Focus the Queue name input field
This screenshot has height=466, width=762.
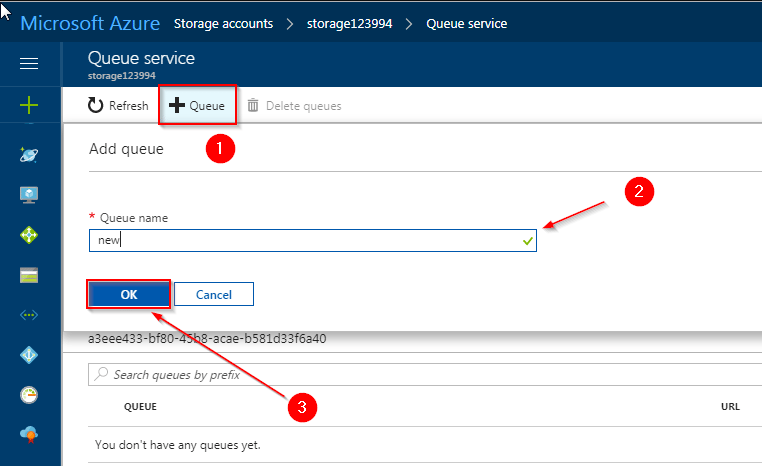[x=312, y=241]
